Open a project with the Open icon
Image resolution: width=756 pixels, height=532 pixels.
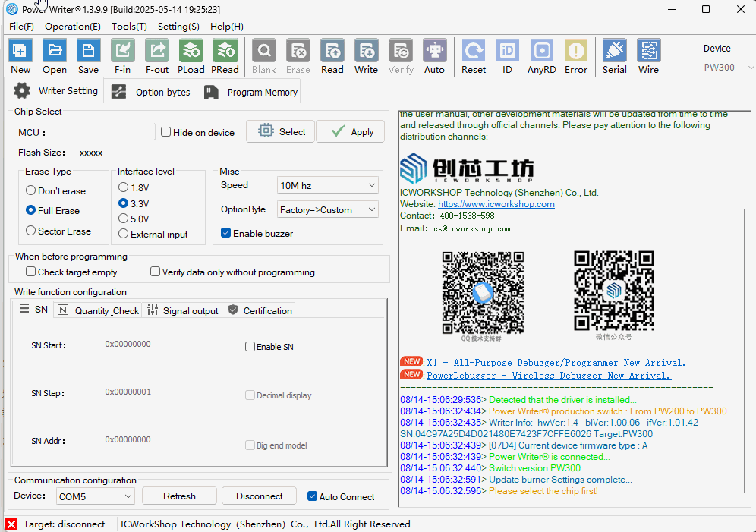pyautogui.click(x=55, y=51)
